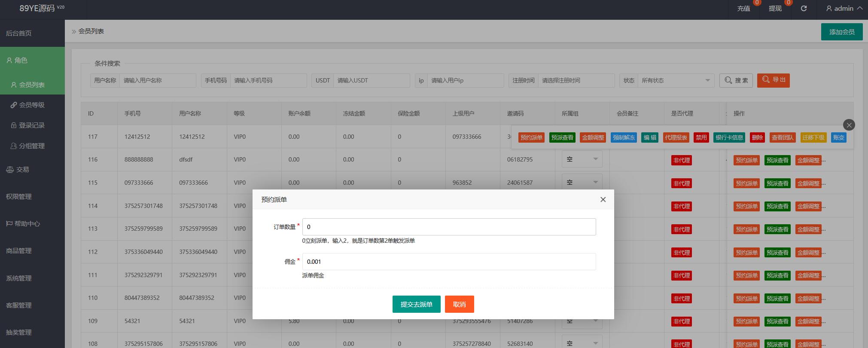868x348 pixels.
Task: Open the 状态 所有状态 dropdown
Action: coord(676,80)
